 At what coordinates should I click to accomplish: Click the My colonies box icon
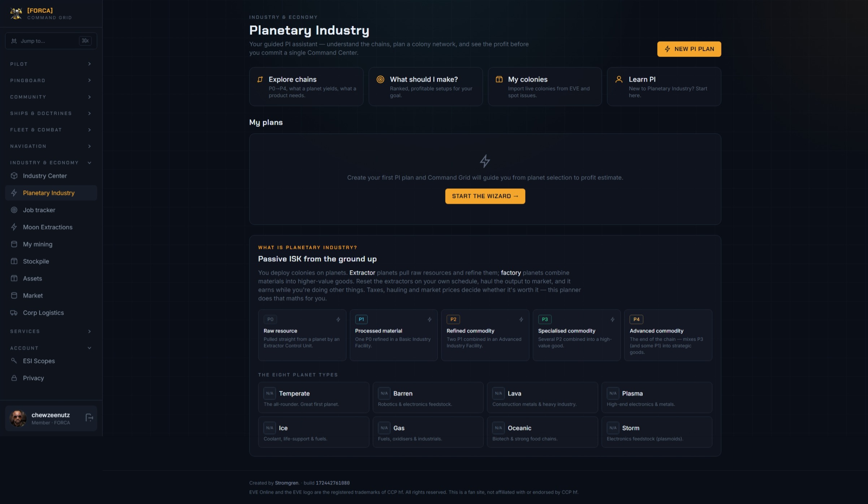[x=499, y=79]
